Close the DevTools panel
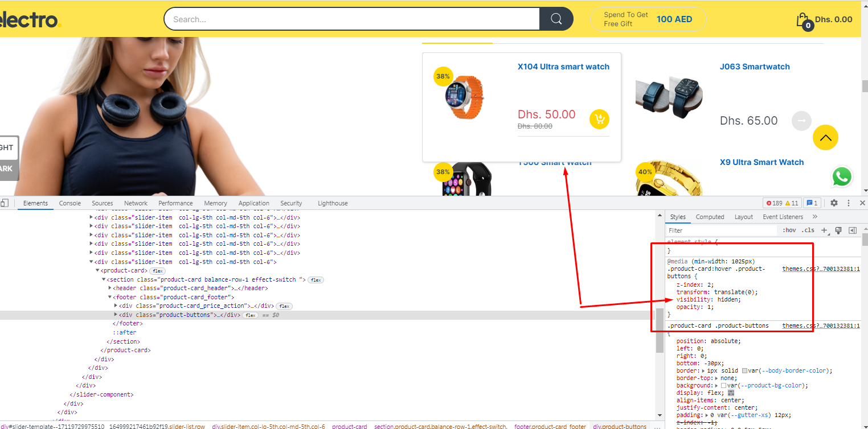The image size is (868, 429). pyautogui.click(x=862, y=203)
